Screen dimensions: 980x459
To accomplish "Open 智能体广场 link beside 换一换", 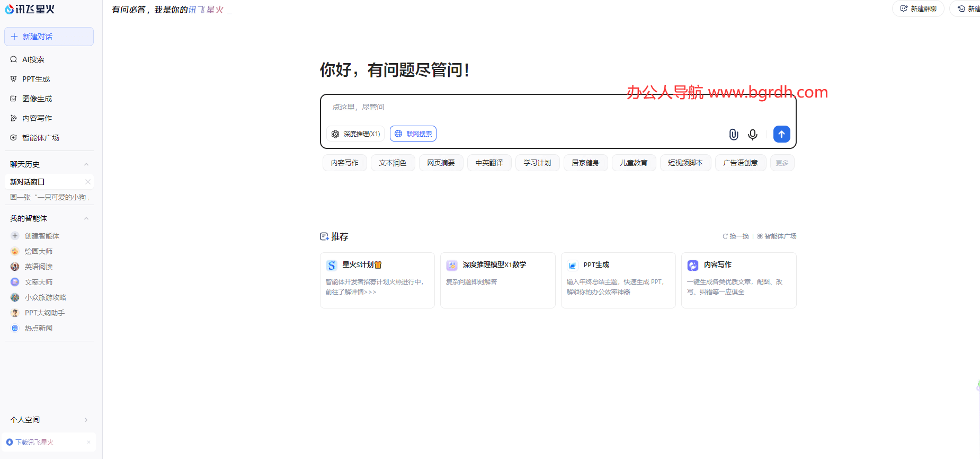I will (777, 236).
